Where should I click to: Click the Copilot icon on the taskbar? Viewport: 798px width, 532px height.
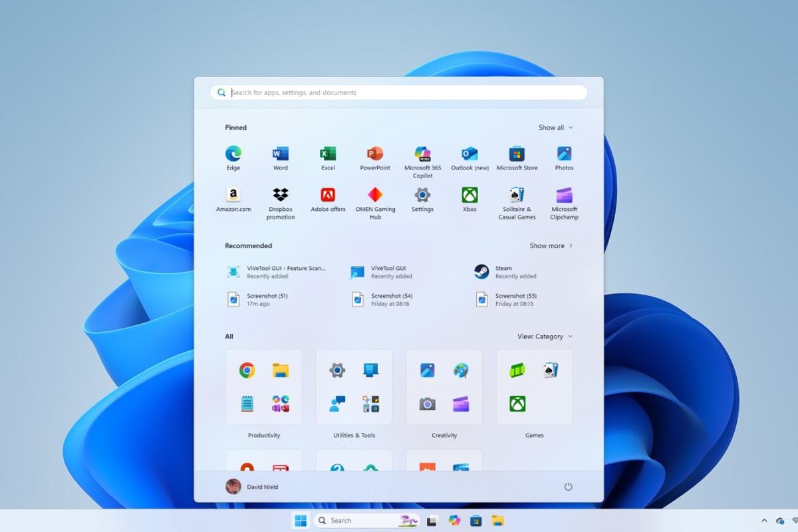[454, 520]
